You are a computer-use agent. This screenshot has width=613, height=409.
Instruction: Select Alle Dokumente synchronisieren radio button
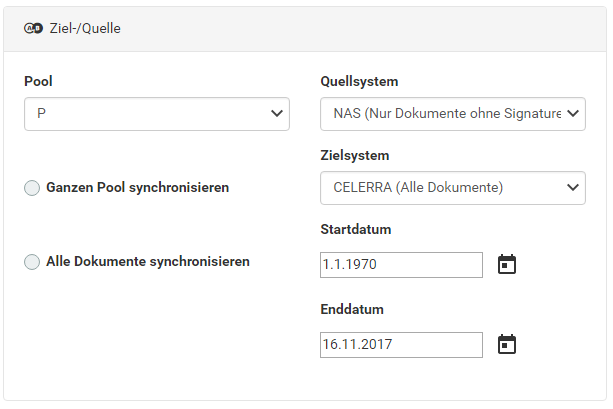[32, 262]
